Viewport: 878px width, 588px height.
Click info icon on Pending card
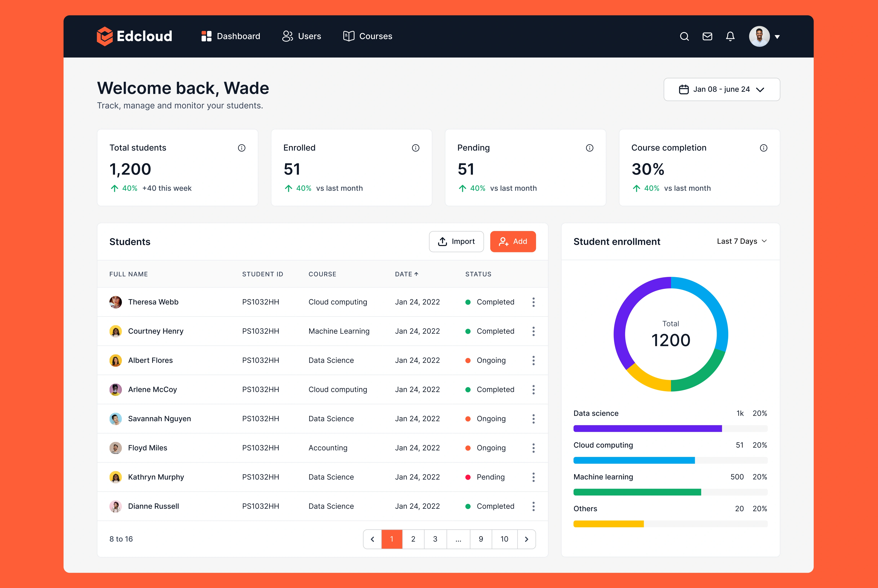(x=589, y=148)
